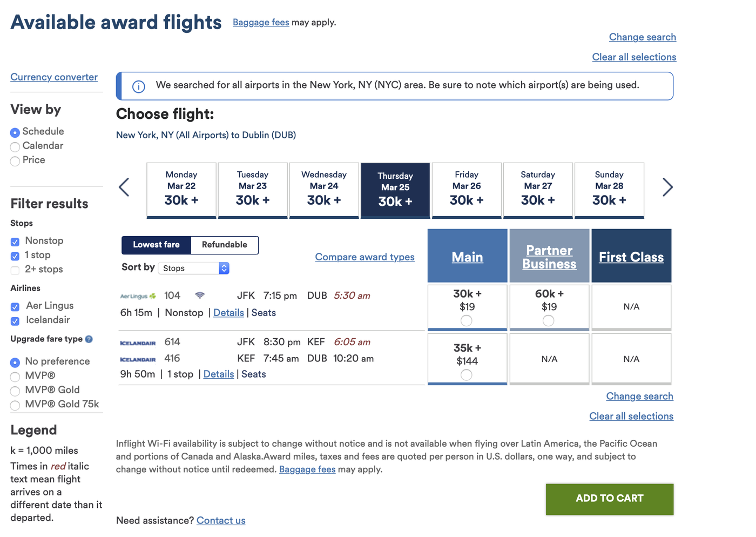Click the Icelandair logo for flight 614
The height and width of the screenshot is (537, 756).
(138, 341)
